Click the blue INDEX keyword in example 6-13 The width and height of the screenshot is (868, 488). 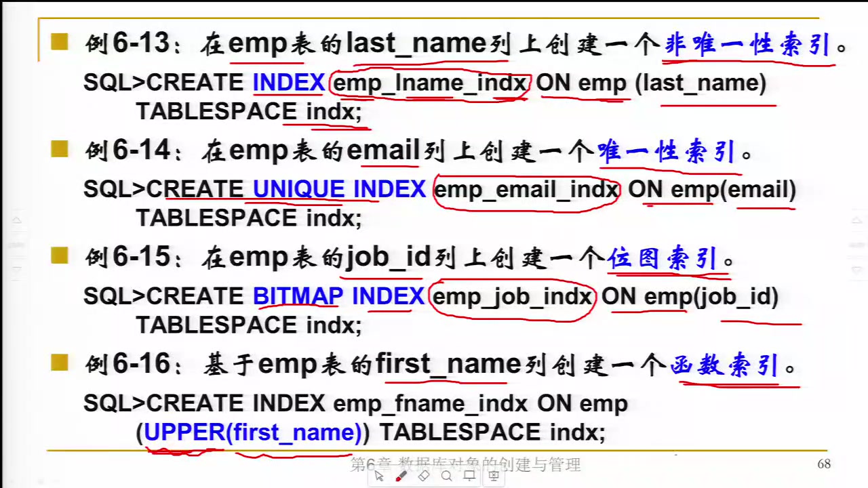click(289, 83)
